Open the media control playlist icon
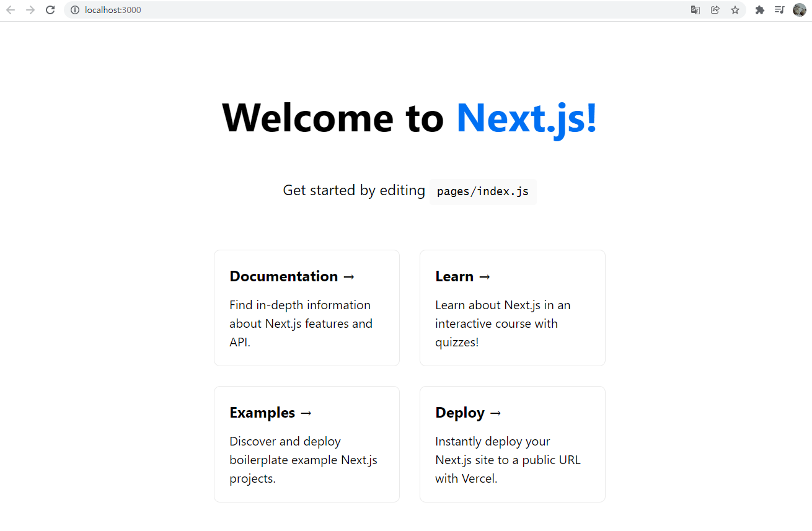This screenshot has width=812, height=531. (780, 10)
